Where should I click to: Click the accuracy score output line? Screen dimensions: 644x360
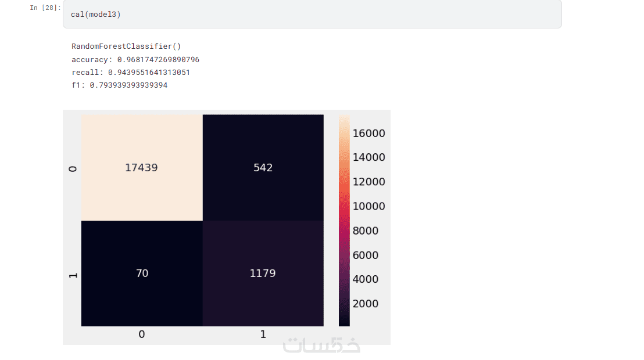click(135, 59)
